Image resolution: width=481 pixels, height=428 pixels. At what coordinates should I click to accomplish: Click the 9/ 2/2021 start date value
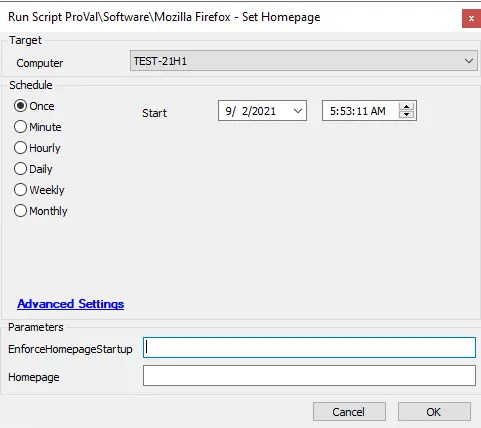pos(250,111)
